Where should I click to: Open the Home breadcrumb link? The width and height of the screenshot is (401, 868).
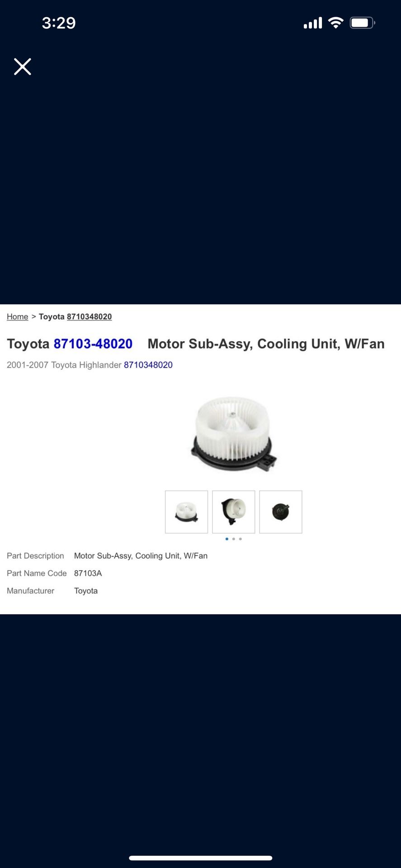[17, 316]
